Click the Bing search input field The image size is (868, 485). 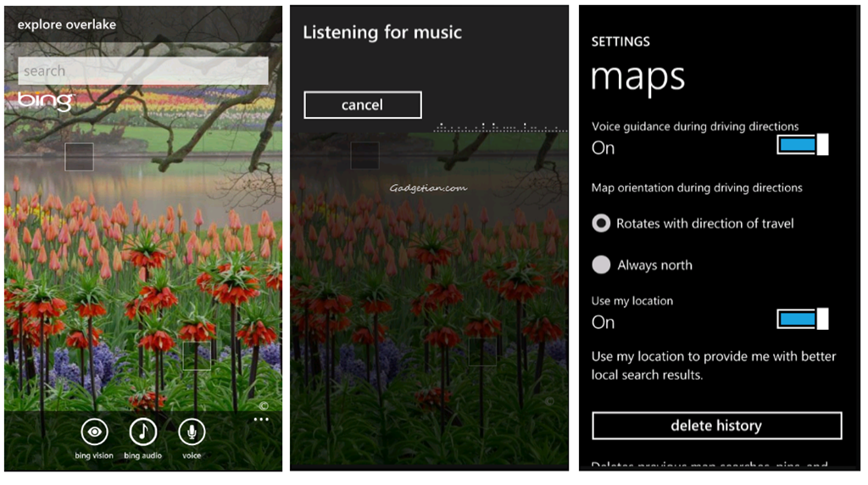(x=143, y=71)
